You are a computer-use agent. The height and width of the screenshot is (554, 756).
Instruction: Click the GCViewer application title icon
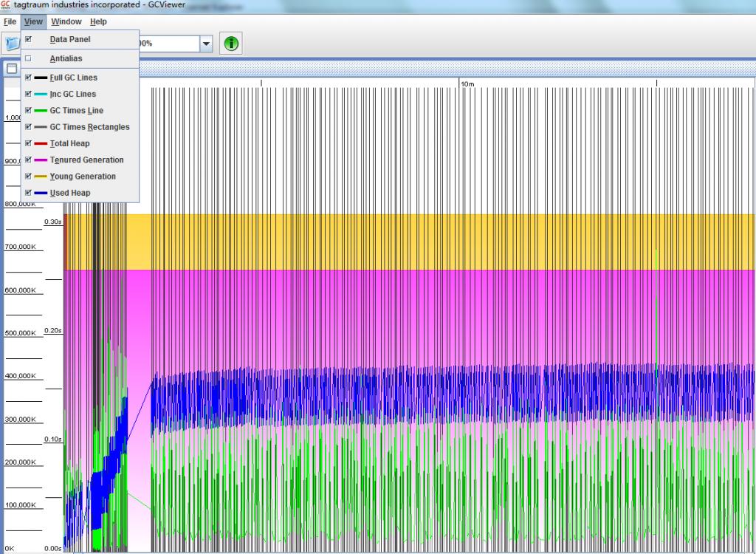5,5
